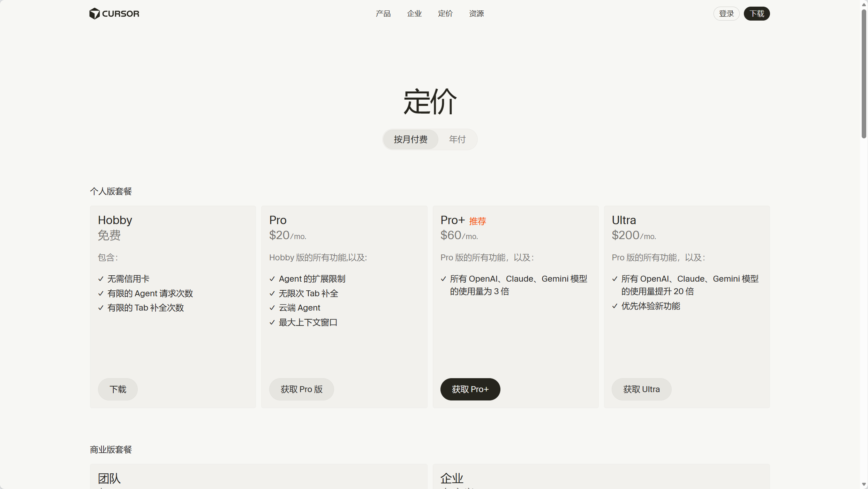Click 下载 button in Hobby plan card

[x=118, y=389]
